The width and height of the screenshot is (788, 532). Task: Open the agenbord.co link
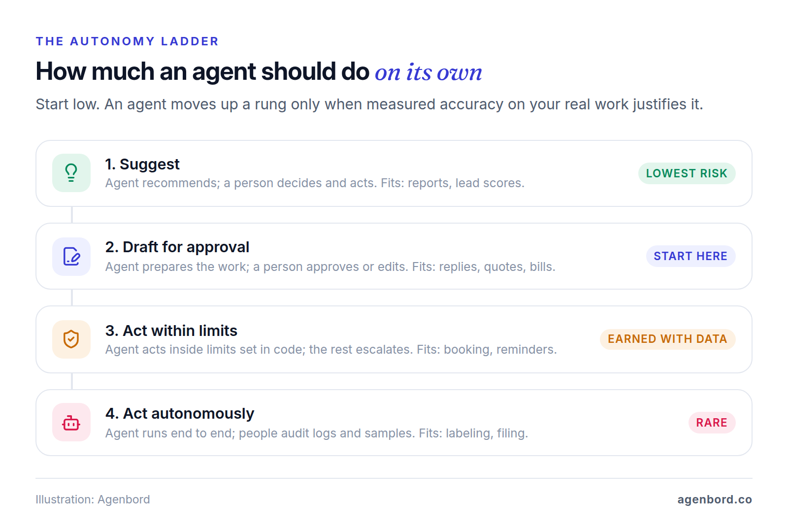click(715, 499)
